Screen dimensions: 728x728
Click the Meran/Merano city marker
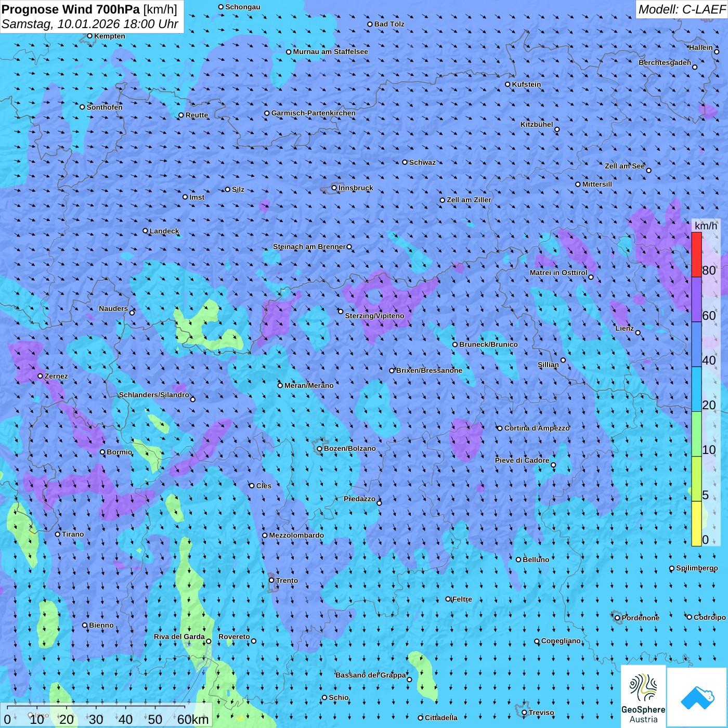pos(280,385)
